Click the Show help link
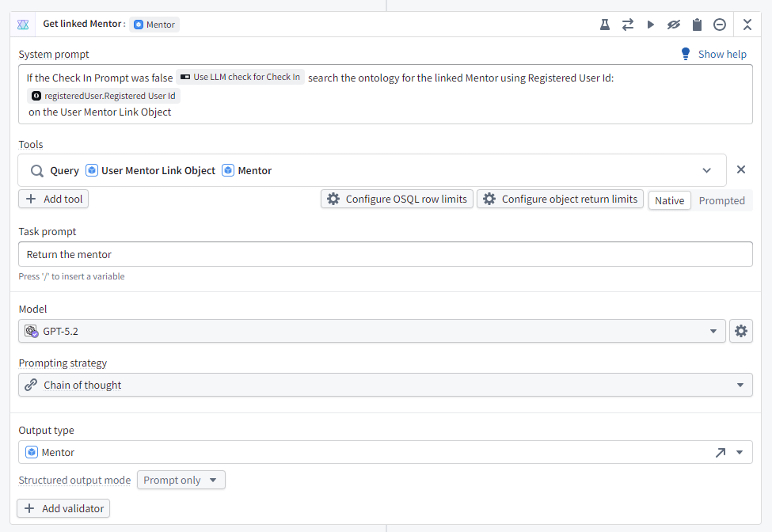772x532 pixels. point(713,54)
